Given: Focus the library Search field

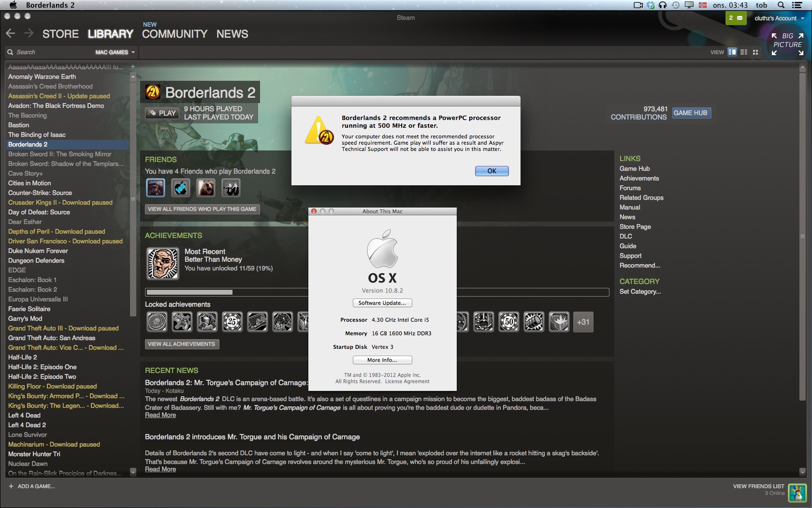Looking at the screenshot, I should tap(48, 52).
